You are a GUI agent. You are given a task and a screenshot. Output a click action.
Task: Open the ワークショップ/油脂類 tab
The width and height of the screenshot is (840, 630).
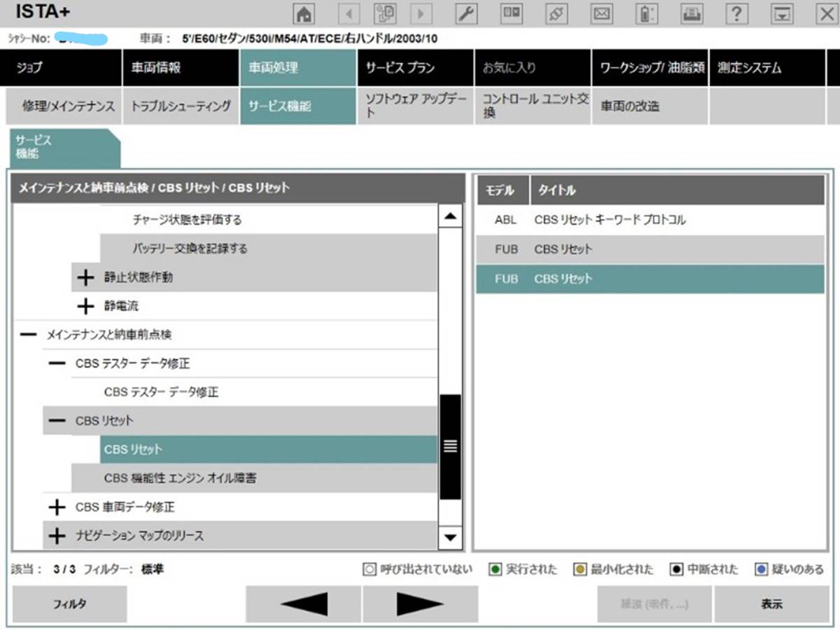pyautogui.click(x=650, y=68)
